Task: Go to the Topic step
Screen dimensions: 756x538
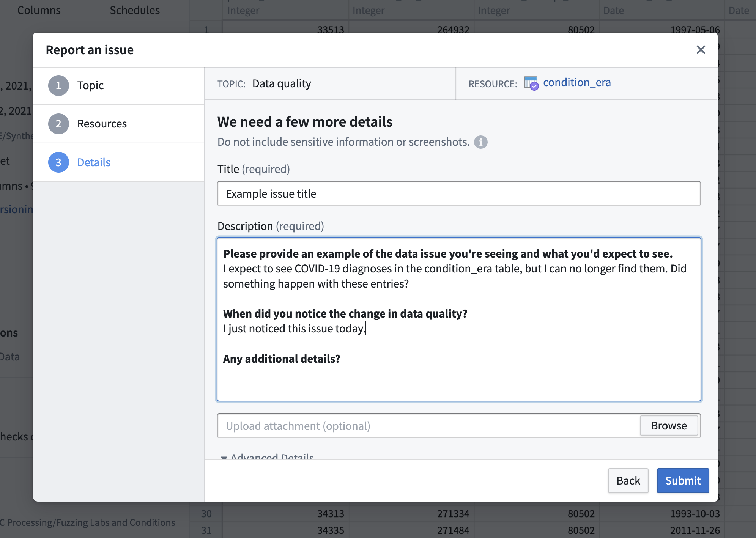Action: (x=90, y=85)
